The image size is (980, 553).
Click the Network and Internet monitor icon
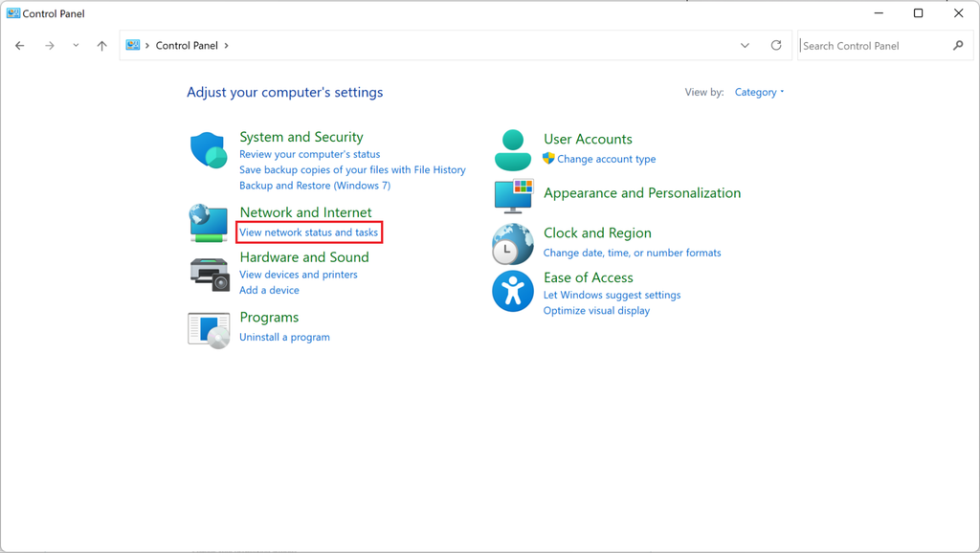pyautogui.click(x=209, y=223)
